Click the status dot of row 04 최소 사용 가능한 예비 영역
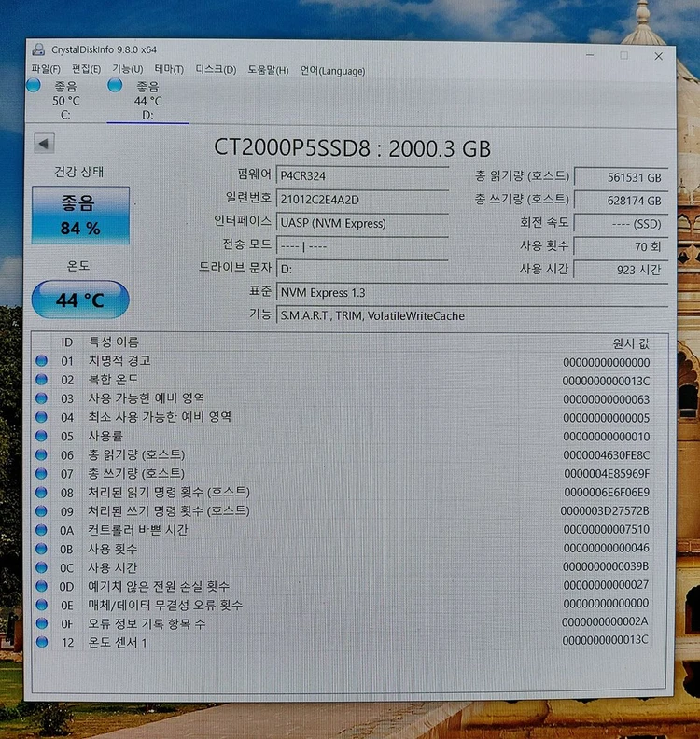The width and height of the screenshot is (700, 739). click(41, 417)
